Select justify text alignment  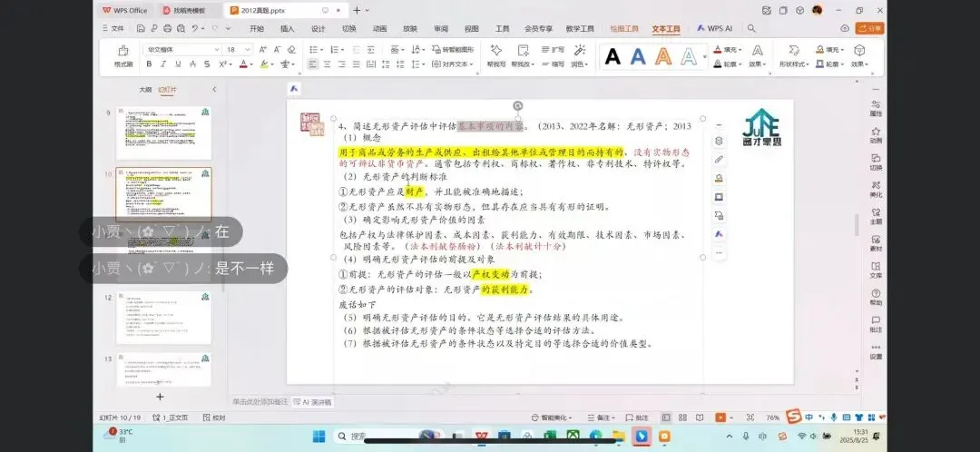(357, 64)
